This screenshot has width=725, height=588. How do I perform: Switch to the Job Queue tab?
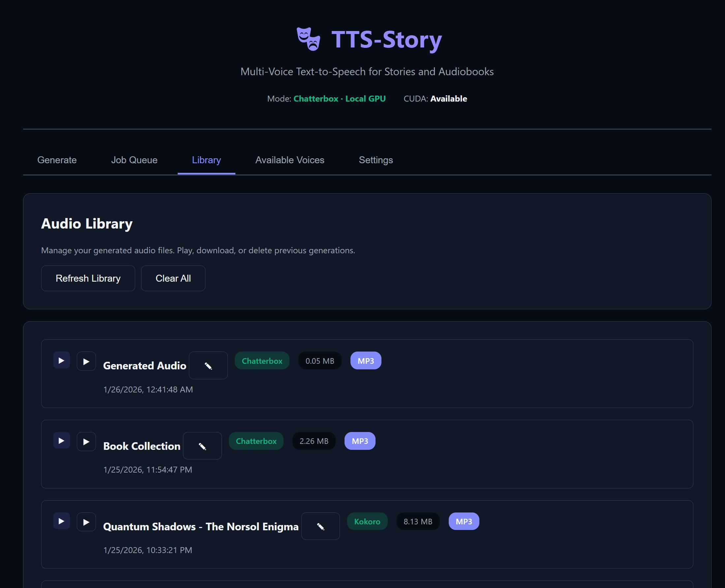coord(135,160)
